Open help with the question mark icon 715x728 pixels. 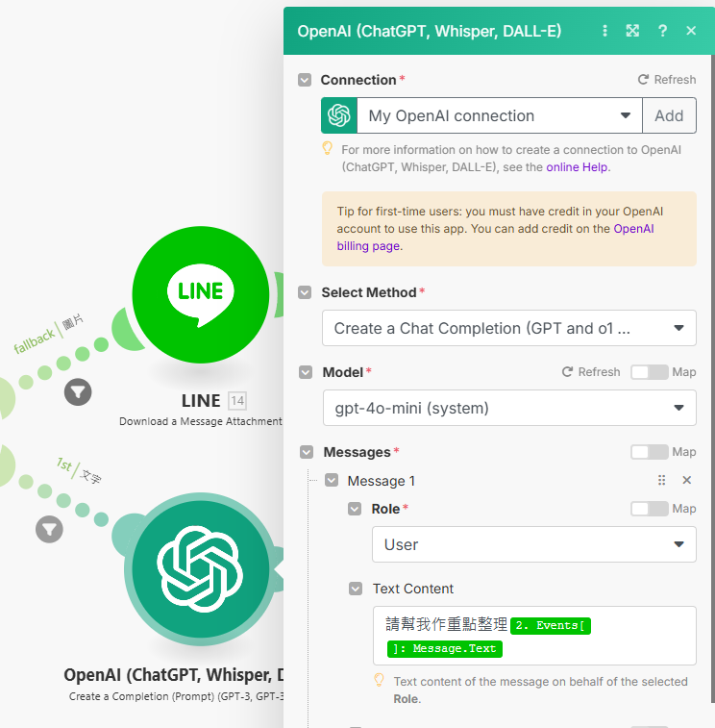click(662, 31)
